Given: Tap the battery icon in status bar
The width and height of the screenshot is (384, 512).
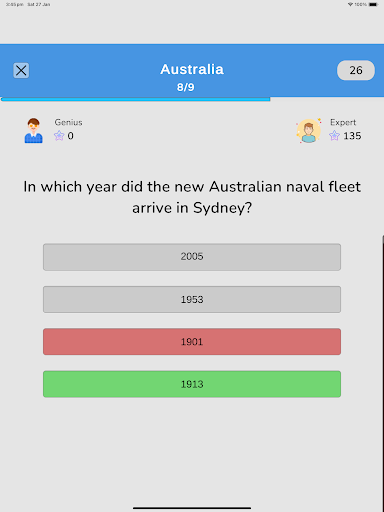Looking at the screenshot, I should point(373,4).
